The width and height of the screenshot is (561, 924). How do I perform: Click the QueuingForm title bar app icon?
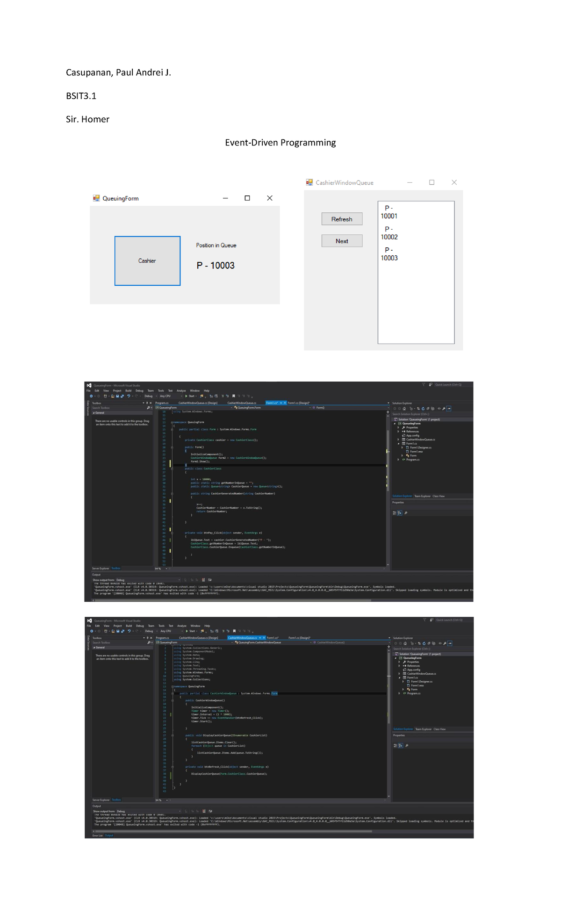point(96,198)
